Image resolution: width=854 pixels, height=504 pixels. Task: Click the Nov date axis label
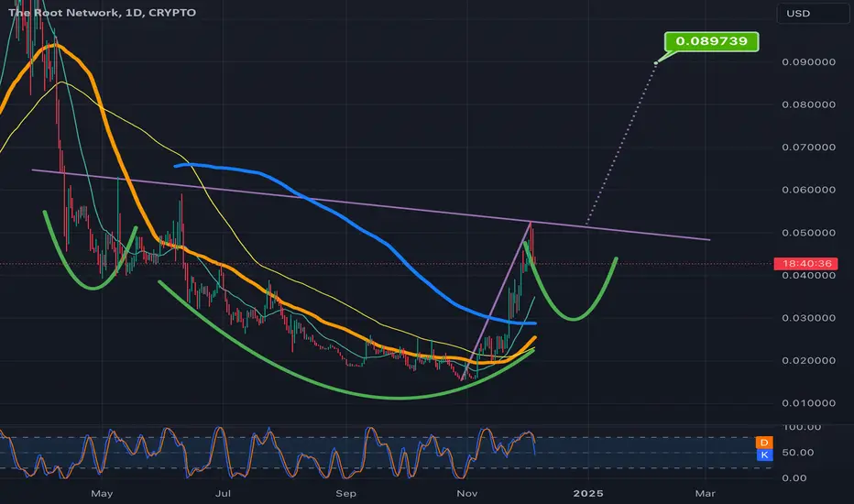(x=466, y=494)
